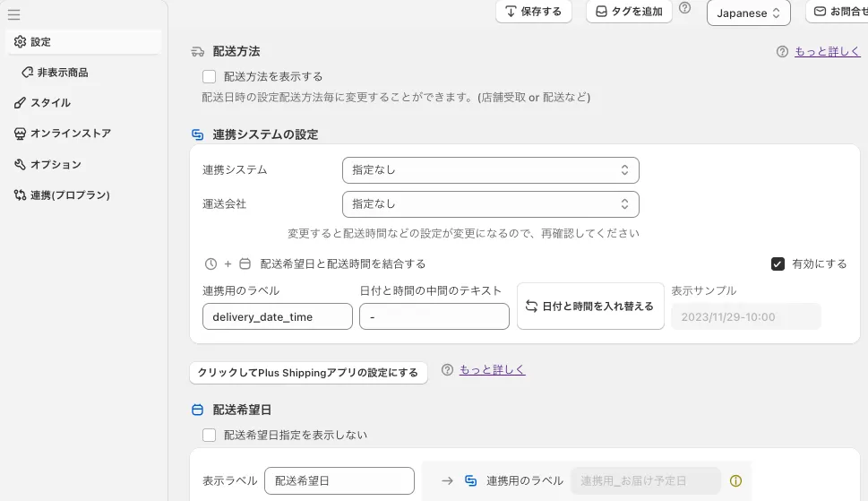Enable 配送方法を表示する checkbox
The width and height of the screenshot is (868, 501).
pos(210,77)
